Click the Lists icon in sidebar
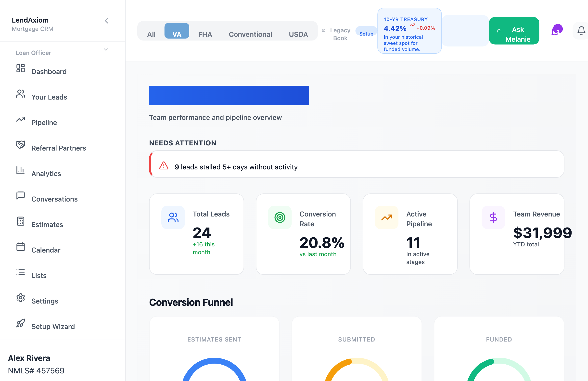588x381 pixels. [x=21, y=272]
